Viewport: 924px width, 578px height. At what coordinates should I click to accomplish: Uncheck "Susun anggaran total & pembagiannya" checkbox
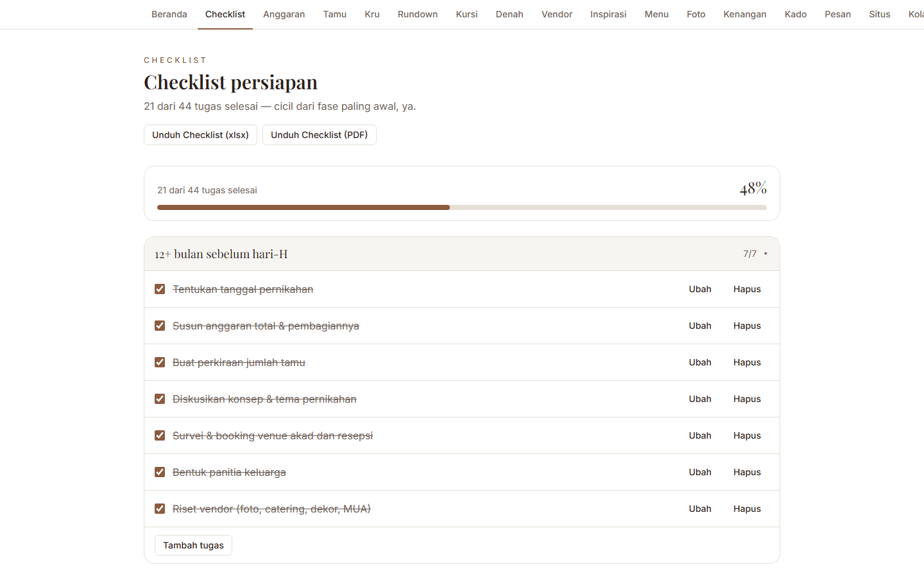click(160, 326)
